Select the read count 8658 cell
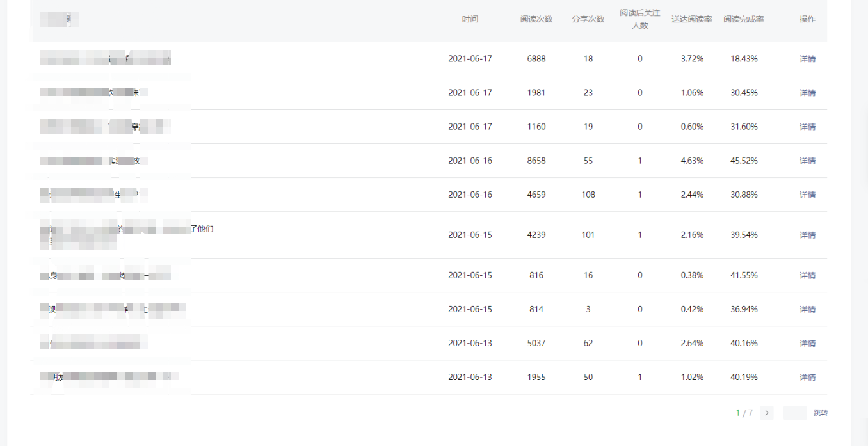This screenshot has height=446, width=868. 536,161
